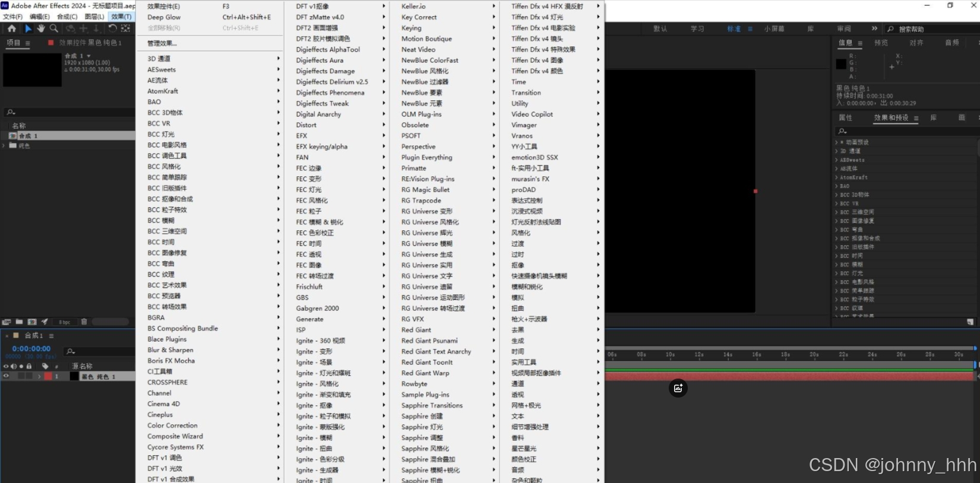Open the 文件(F) menu
The width and height of the screenshot is (980, 483).
click(x=13, y=17)
